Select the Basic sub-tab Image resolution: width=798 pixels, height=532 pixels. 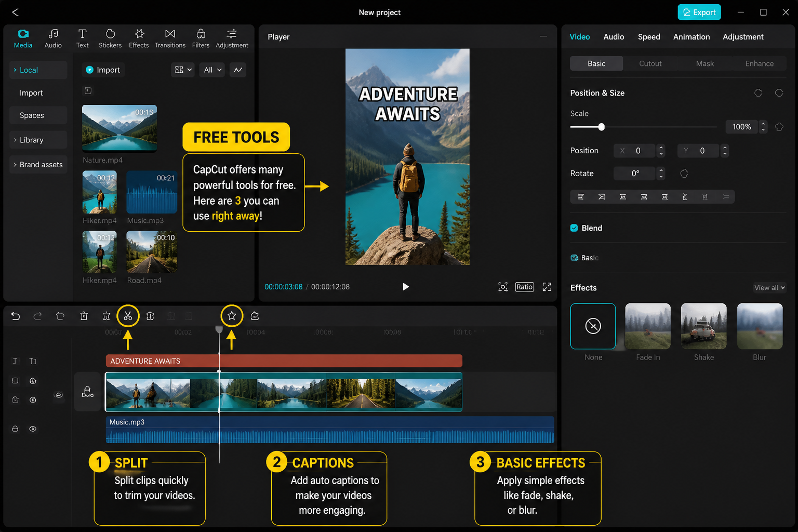pyautogui.click(x=596, y=63)
